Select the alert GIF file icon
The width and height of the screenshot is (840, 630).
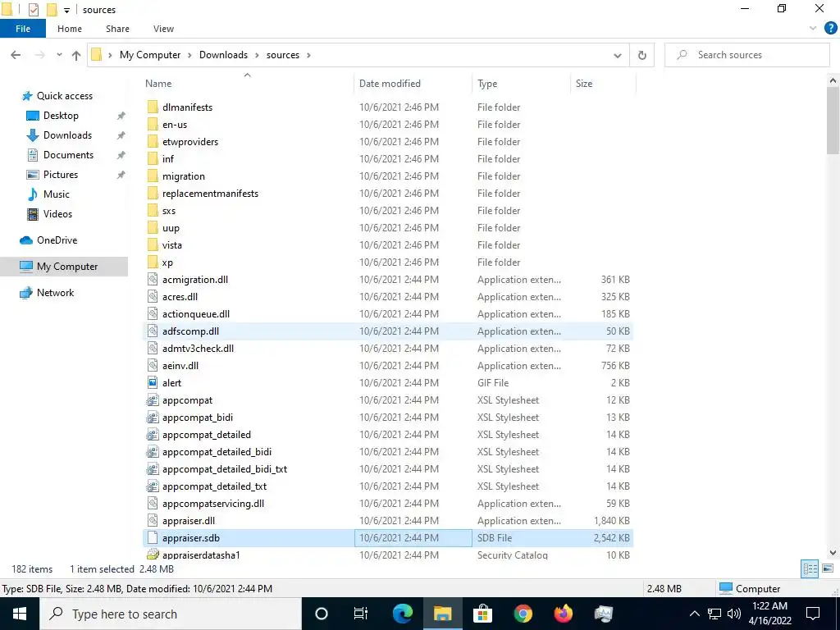[153, 382]
